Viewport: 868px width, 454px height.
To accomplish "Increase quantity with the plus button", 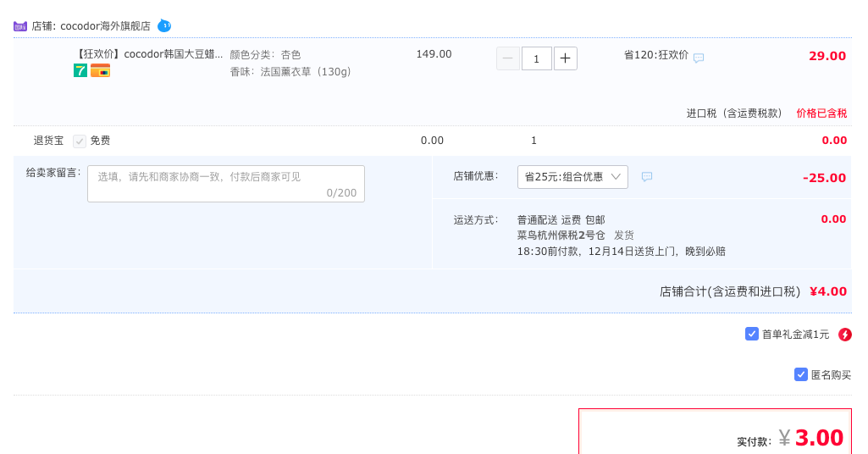I will tap(565, 58).
